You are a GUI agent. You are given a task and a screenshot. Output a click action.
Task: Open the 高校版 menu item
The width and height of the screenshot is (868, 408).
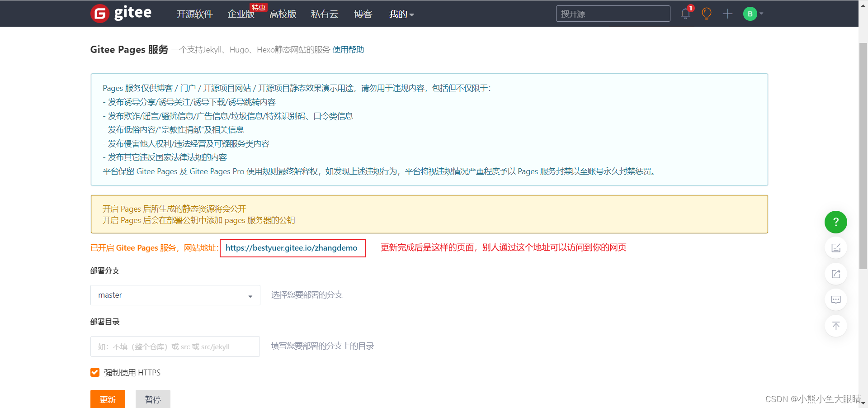(283, 14)
